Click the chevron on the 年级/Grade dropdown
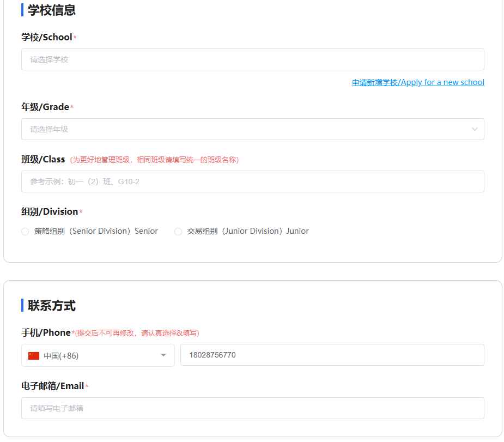504x442 pixels. [473, 129]
